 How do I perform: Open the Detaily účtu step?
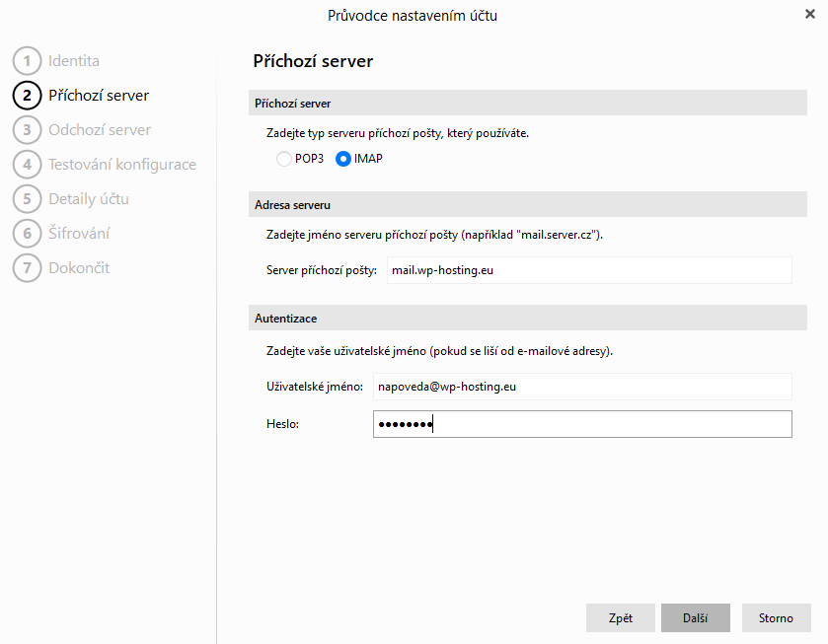(89, 199)
